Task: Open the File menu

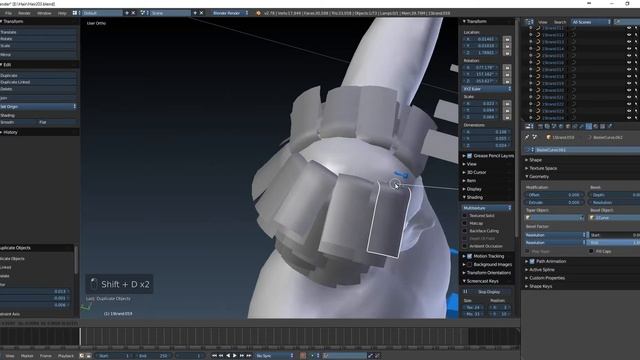Action: [x=8, y=13]
